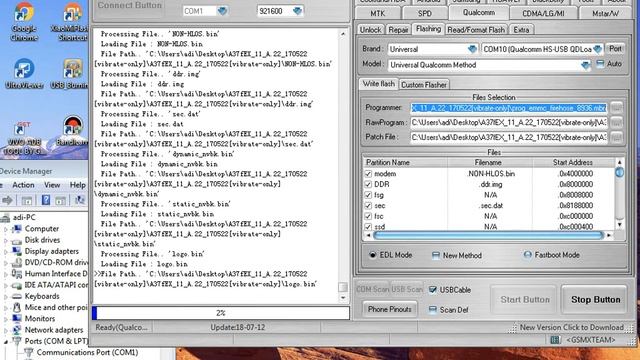Click Device Manager back arrow icon
The height and width of the screenshot is (360, 640).
pyautogui.click(x=7, y=200)
